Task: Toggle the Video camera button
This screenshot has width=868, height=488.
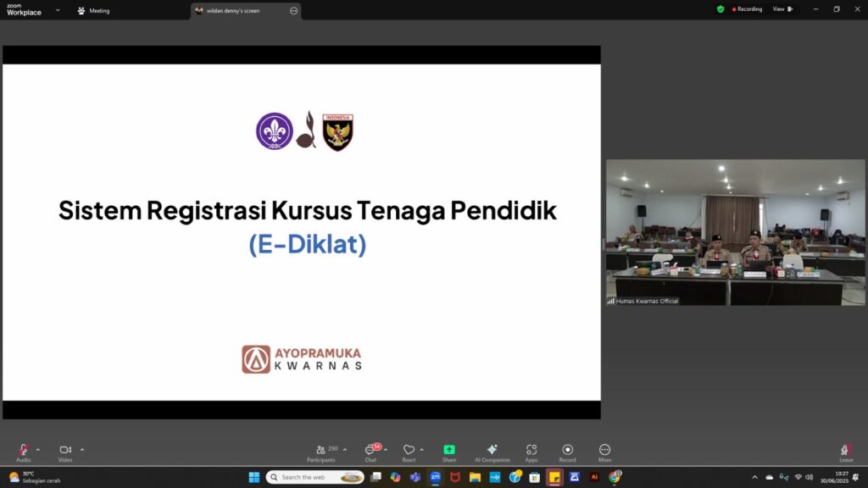Action: pyautogui.click(x=65, y=452)
